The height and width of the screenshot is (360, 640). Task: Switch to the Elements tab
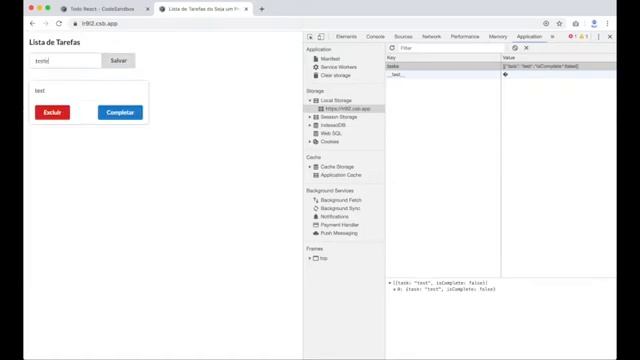[346, 37]
